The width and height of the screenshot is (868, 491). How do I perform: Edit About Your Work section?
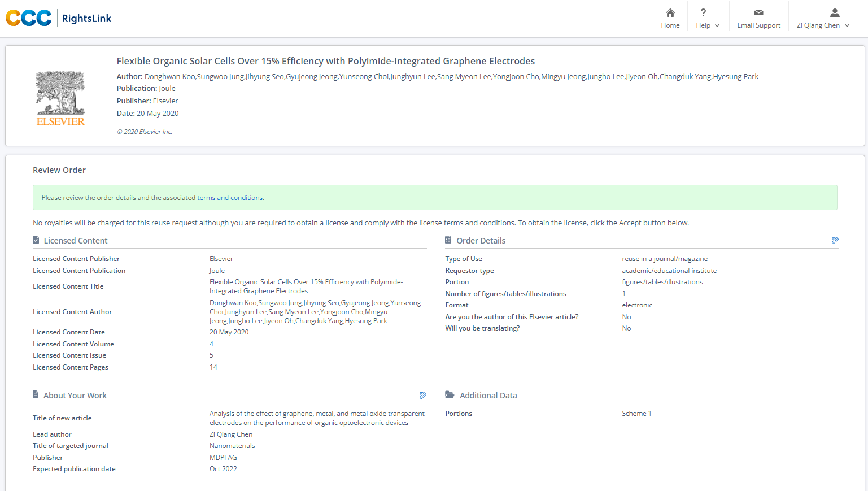pos(422,396)
